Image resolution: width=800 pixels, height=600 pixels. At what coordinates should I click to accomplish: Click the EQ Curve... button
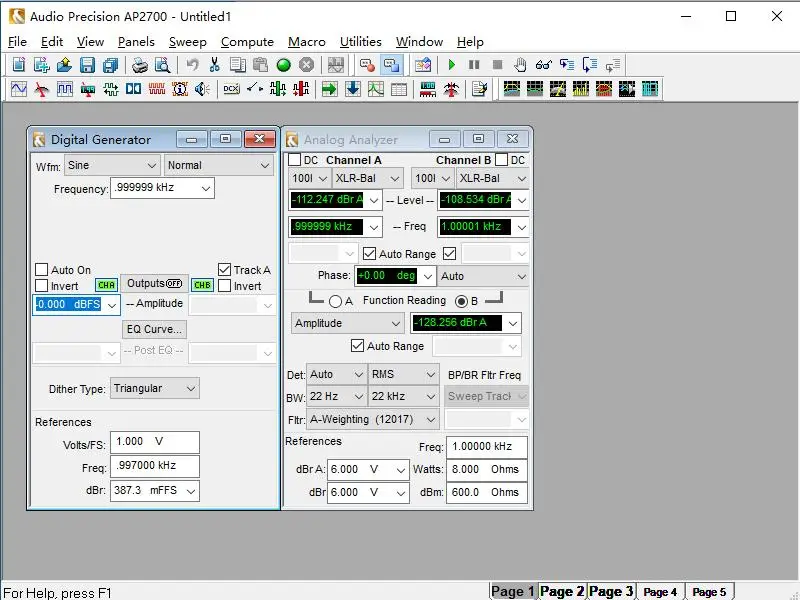pyautogui.click(x=154, y=329)
